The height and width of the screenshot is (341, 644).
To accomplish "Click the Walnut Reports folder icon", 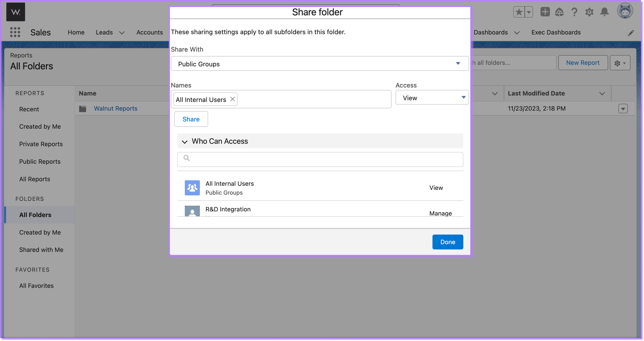I will 82,109.
